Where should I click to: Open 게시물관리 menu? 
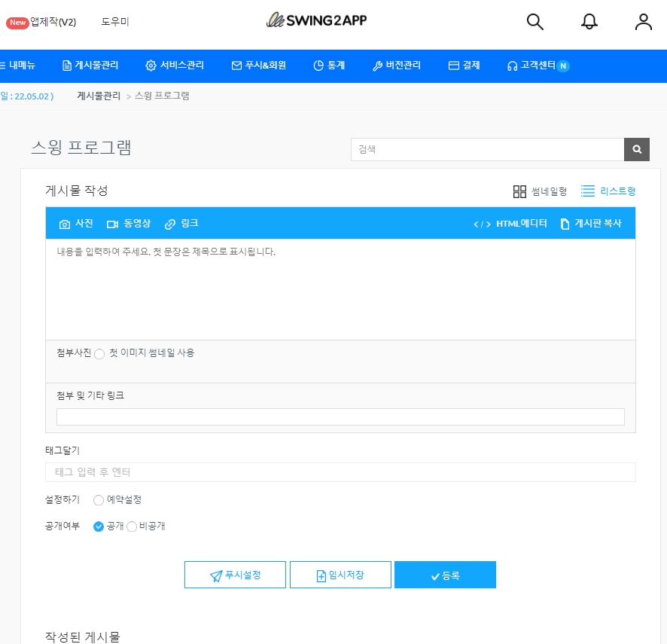click(90, 65)
